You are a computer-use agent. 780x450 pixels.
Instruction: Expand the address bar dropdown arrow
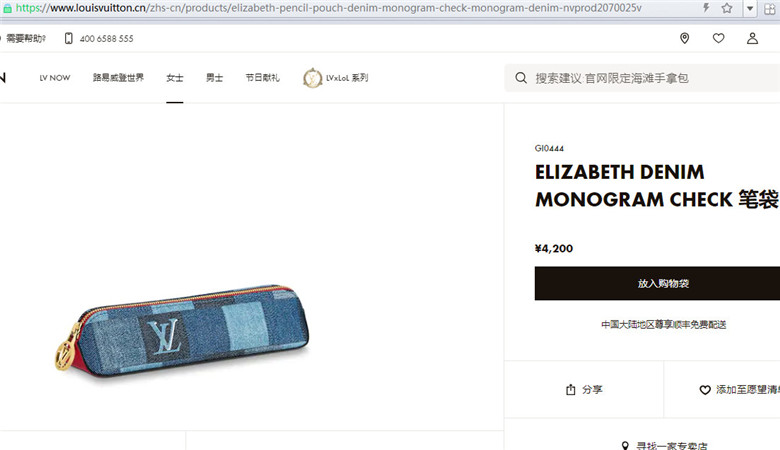[750, 8]
